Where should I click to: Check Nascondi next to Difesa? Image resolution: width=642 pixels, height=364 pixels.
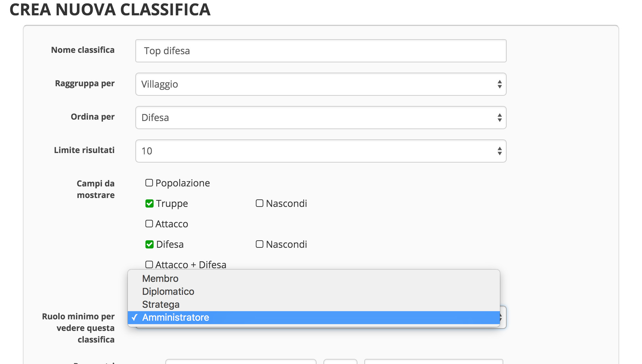[259, 244]
